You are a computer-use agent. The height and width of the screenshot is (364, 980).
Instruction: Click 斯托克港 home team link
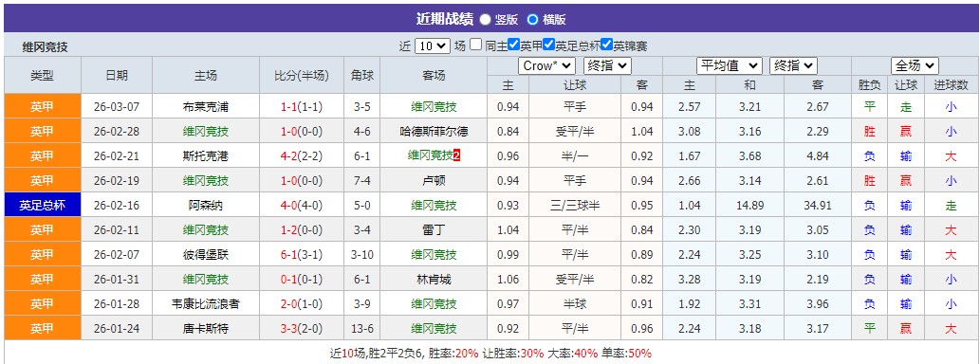pos(206,156)
